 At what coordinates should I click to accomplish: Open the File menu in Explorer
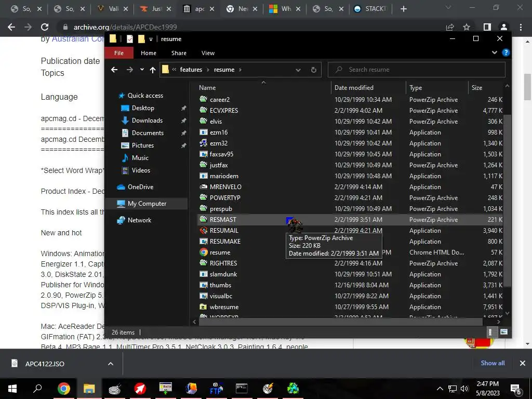(119, 53)
